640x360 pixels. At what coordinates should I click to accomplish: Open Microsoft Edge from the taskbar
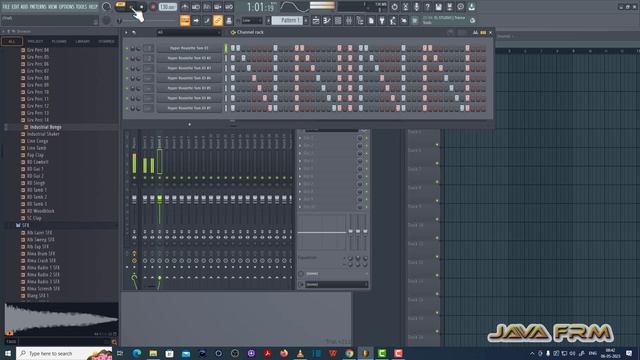click(x=137, y=353)
